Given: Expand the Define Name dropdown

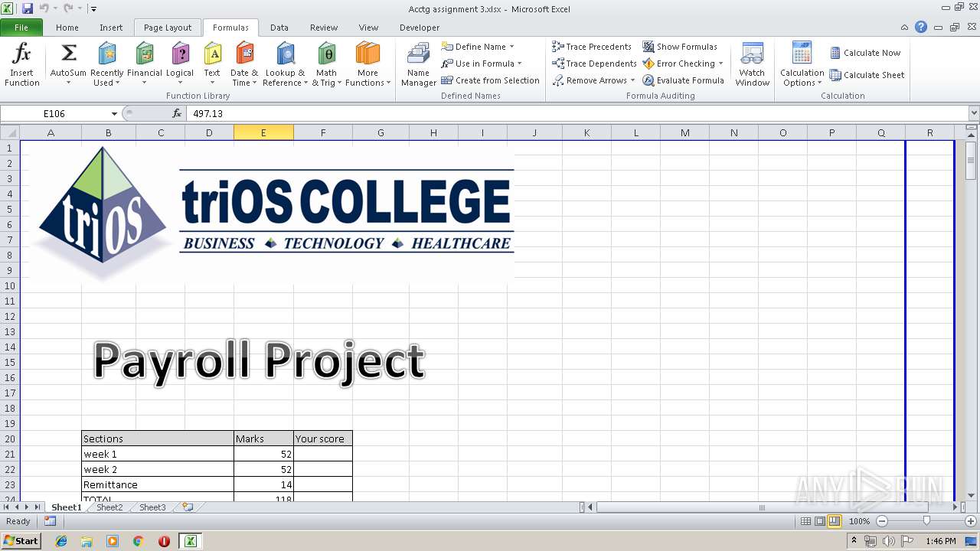Looking at the screenshot, I should tap(511, 47).
